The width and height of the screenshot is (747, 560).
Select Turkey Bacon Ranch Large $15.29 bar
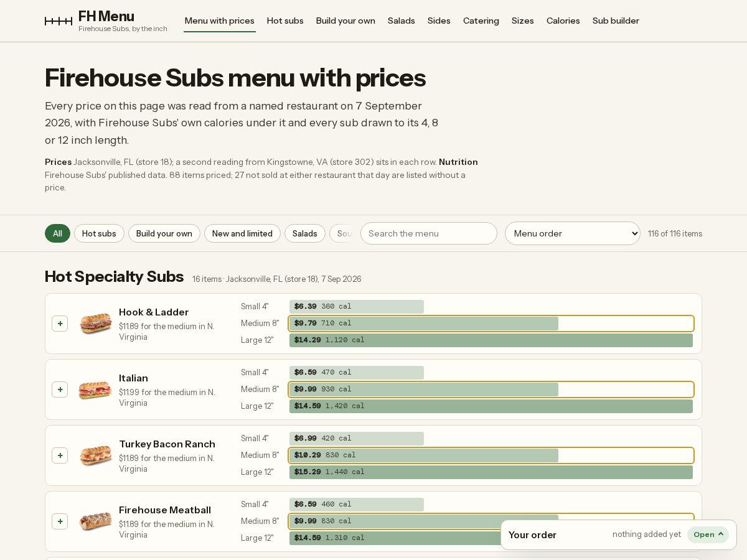(x=491, y=472)
